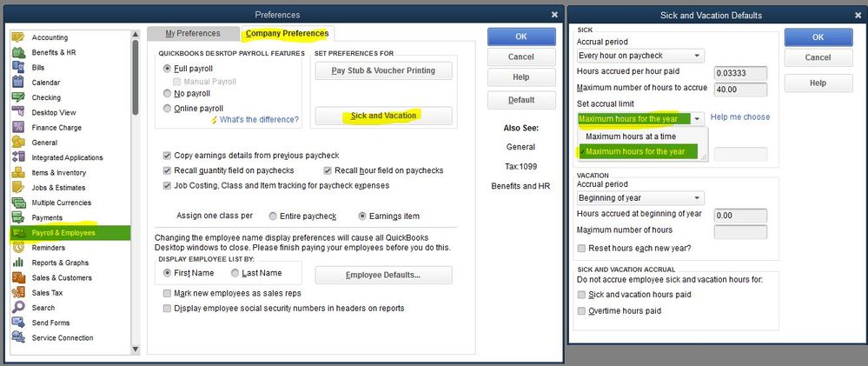Click Help in the Preferences window
Viewport: 868px width, 366px height.
521,77
